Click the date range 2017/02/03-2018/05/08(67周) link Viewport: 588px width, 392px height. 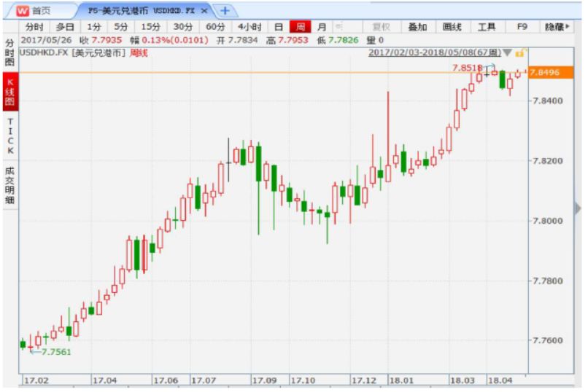pyautogui.click(x=435, y=52)
